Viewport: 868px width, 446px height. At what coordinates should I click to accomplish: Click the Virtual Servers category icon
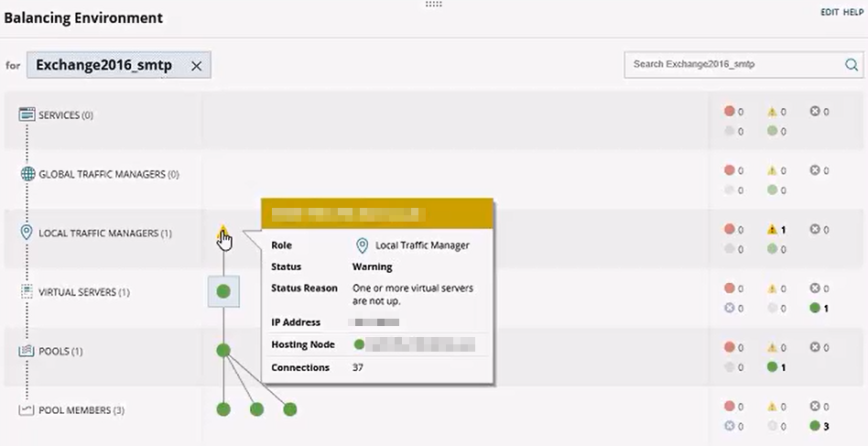(x=27, y=292)
